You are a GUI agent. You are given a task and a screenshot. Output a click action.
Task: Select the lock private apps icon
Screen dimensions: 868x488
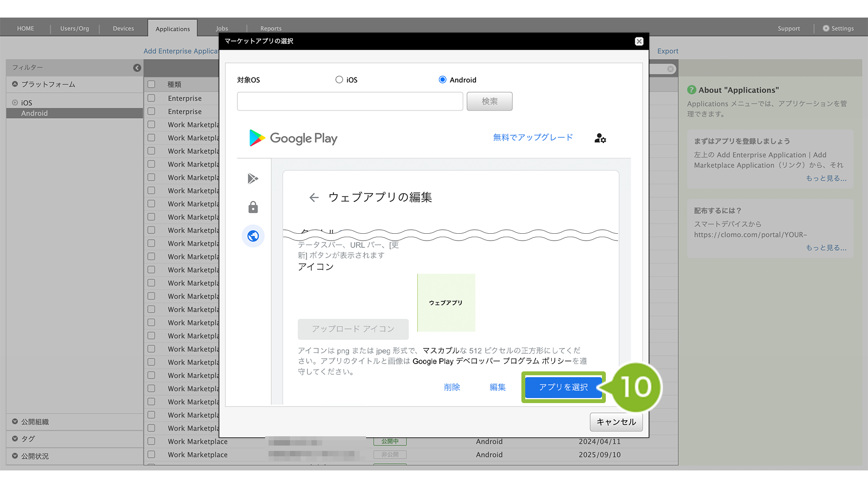click(x=253, y=207)
